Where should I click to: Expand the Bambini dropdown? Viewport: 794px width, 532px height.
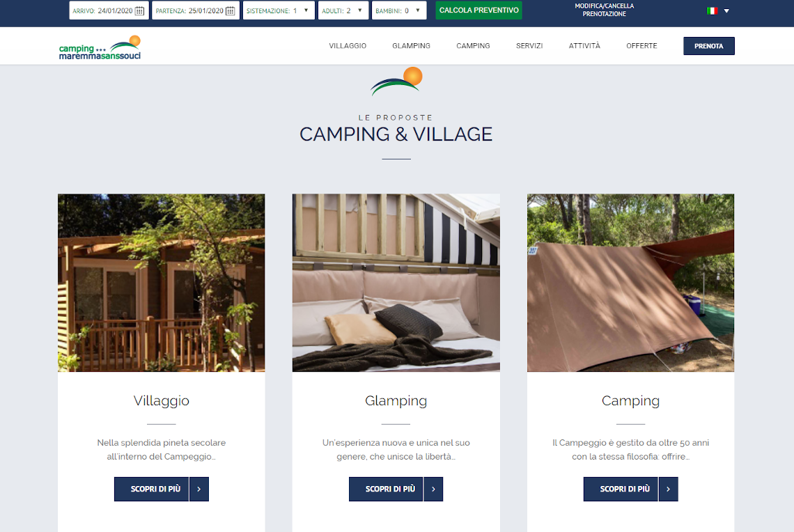click(x=399, y=10)
